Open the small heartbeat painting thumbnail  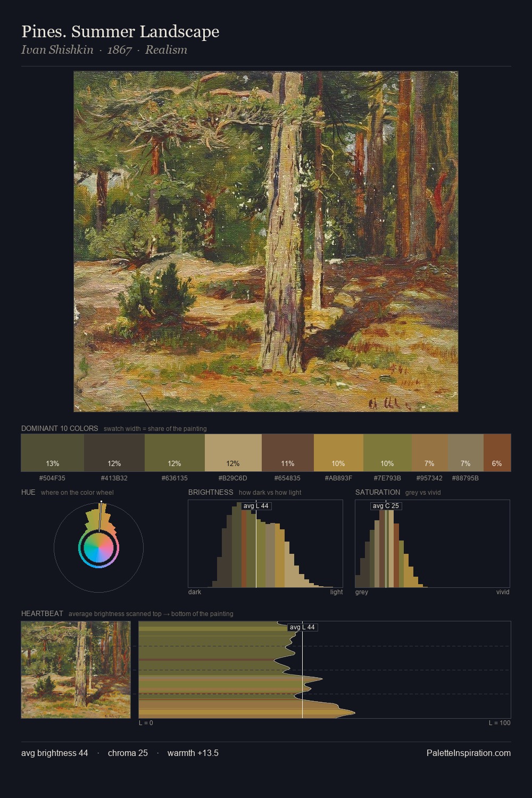click(x=76, y=670)
